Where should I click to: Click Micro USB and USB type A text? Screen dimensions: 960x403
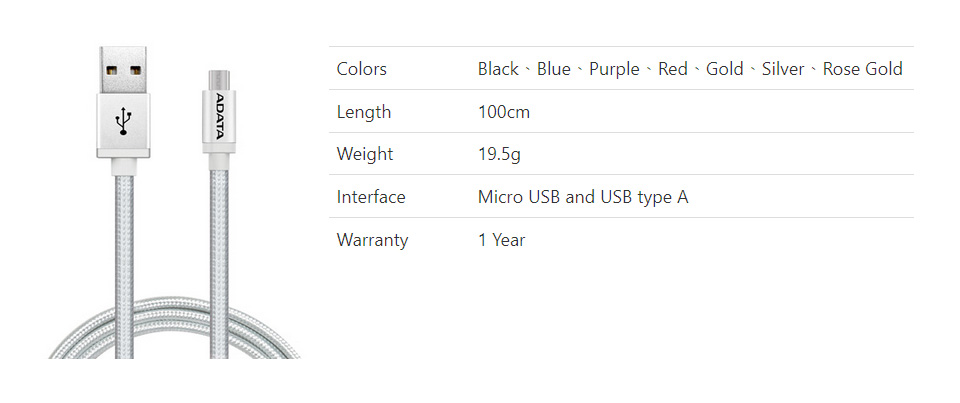point(583,197)
